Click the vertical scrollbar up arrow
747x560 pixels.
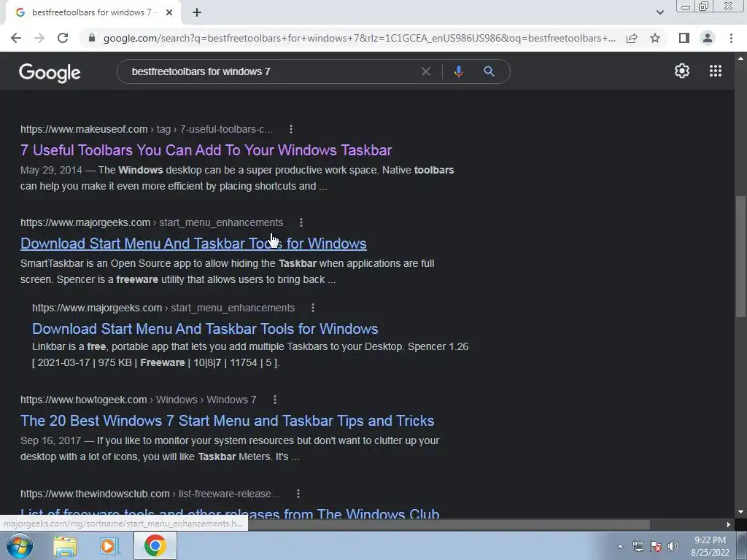[740, 58]
